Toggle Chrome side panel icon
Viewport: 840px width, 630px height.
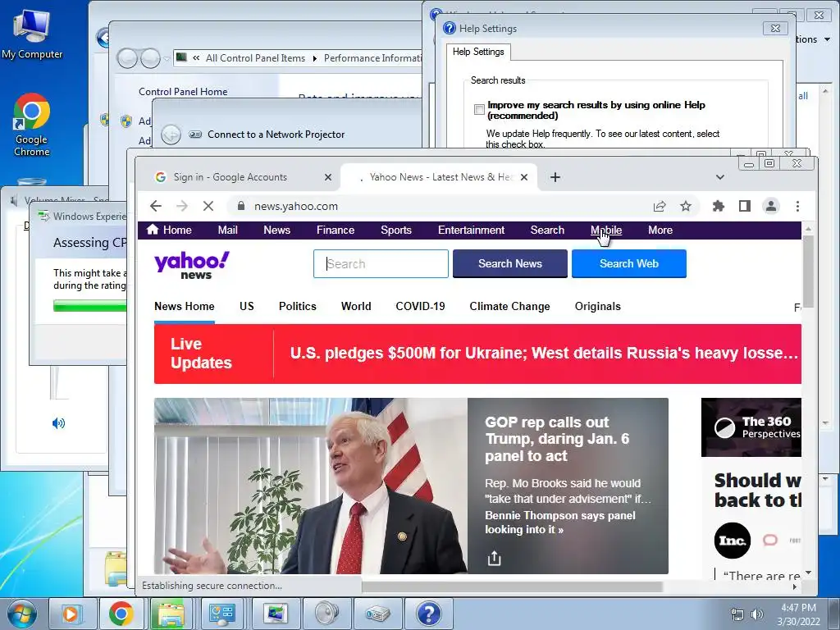coord(745,206)
